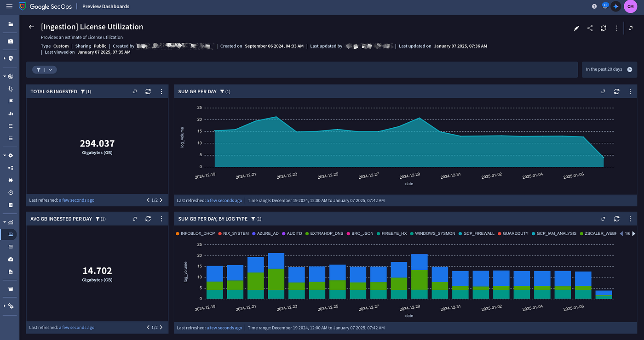The width and height of the screenshot is (644, 340).
Task: Go to next page of Total GB Ingested
Action: click(x=161, y=200)
